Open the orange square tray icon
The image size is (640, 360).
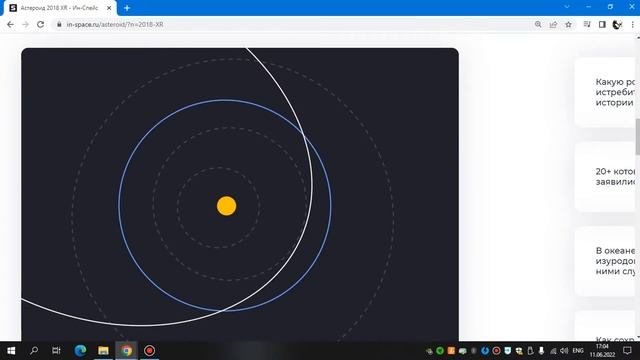(451, 351)
